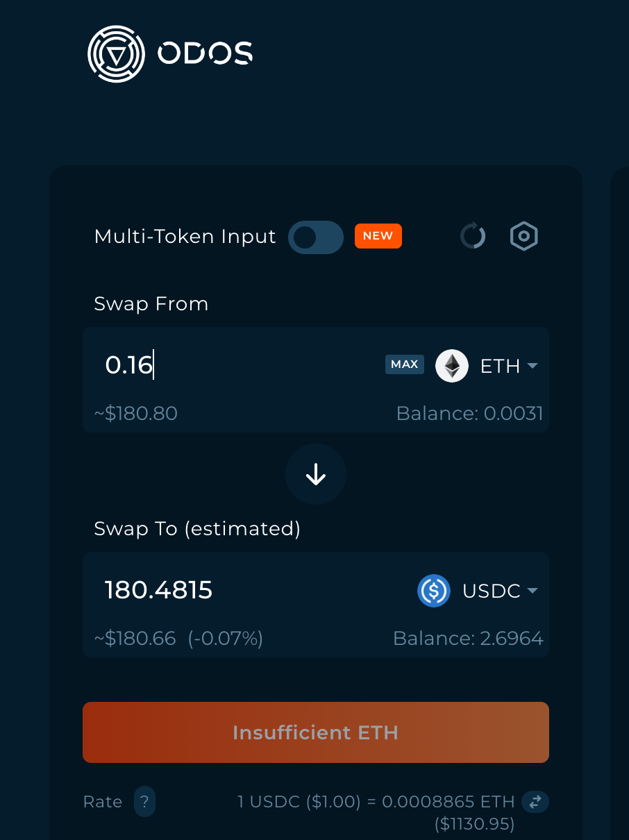Open swap settings via the hexagon icon
This screenshot has height=840, width=629.
(x=524, y=236)
